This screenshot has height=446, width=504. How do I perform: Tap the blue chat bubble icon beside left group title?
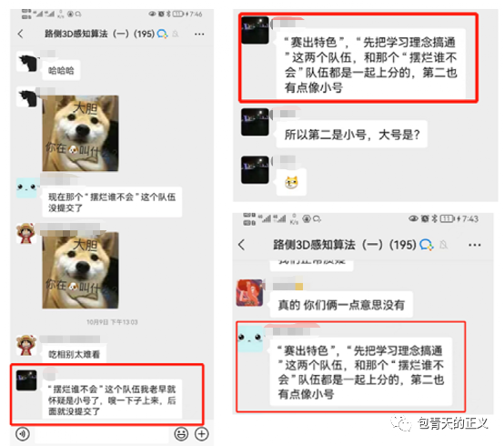162,34
